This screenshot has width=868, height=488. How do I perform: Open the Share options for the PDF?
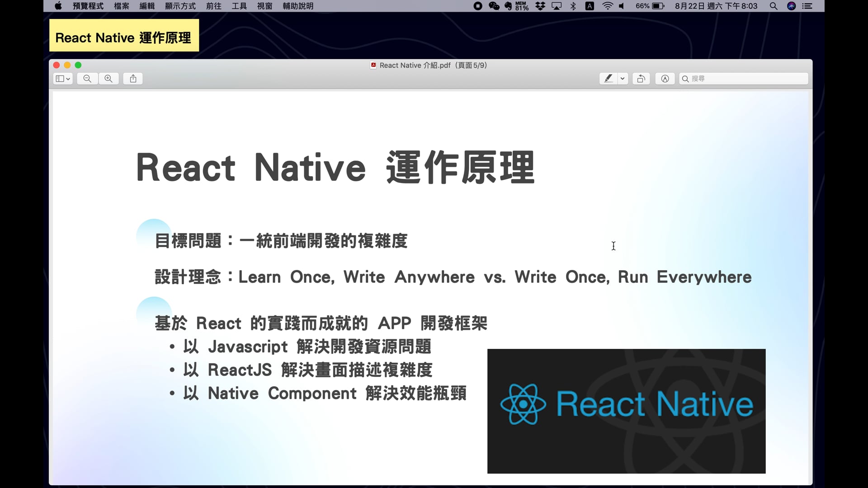click(132, 78)
